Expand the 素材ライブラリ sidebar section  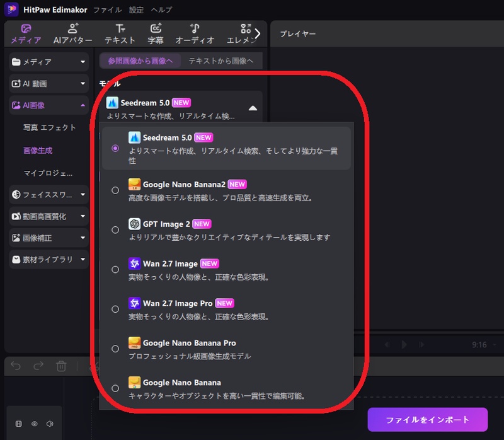click(x=49, y=260)
